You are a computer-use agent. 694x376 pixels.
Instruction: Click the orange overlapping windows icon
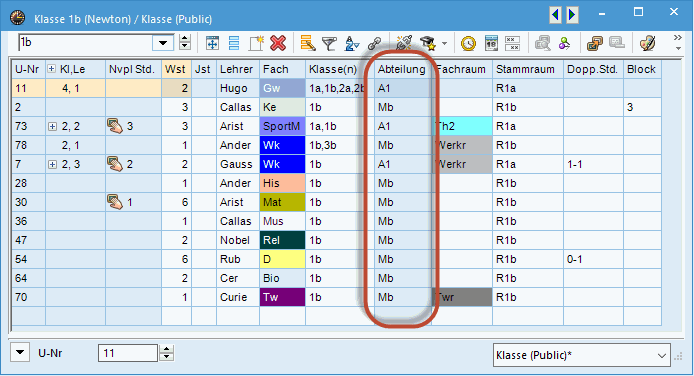pos(594,43)
